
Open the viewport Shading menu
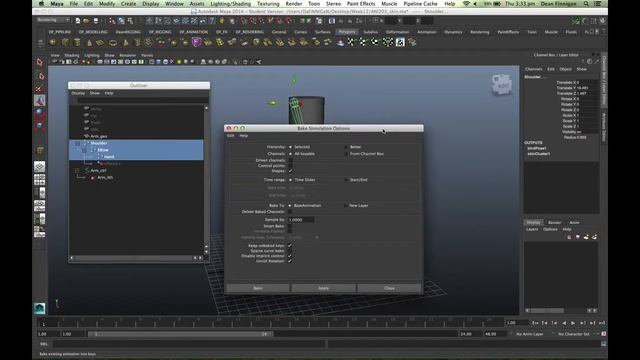(71, 55)
